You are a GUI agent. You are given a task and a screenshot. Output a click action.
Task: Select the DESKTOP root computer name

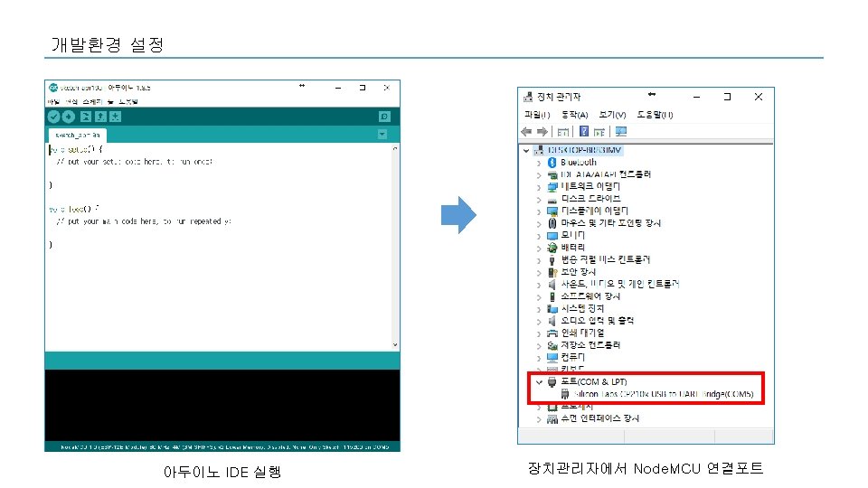click(585, 150)
